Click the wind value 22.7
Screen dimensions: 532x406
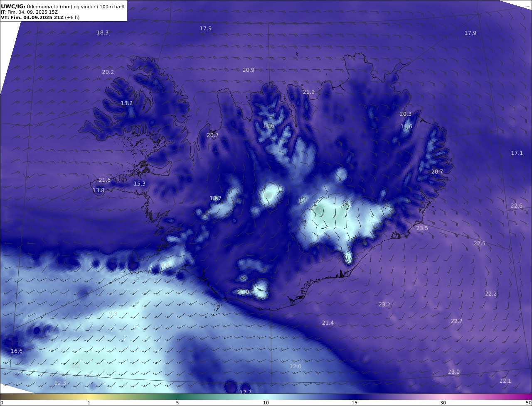pos(457,321)
